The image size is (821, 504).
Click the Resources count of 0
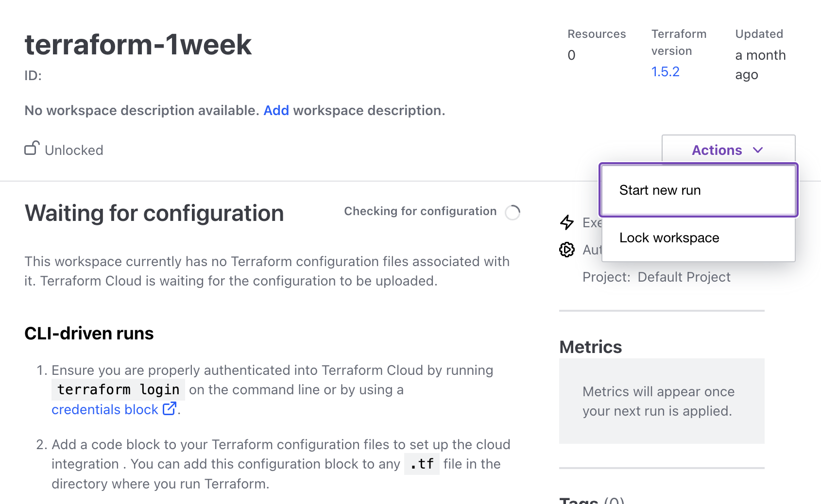coord(571,55)
